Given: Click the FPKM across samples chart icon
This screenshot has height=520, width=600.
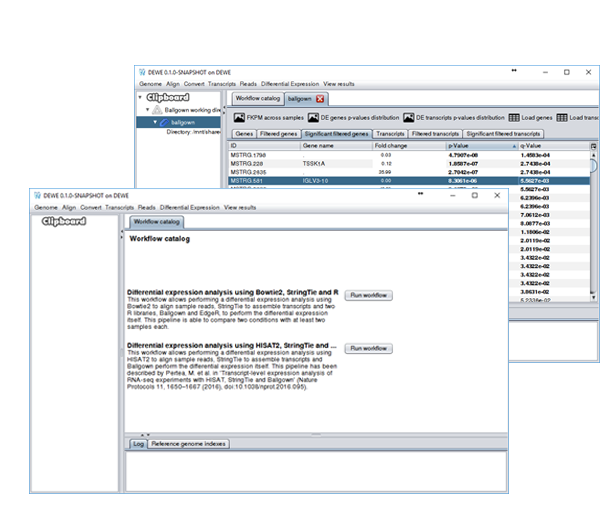Looking at the screenshot, I should (240, 118).
